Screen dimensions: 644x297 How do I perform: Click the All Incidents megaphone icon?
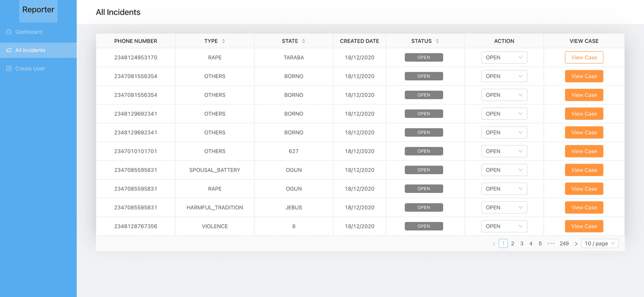tap(9, 50)
